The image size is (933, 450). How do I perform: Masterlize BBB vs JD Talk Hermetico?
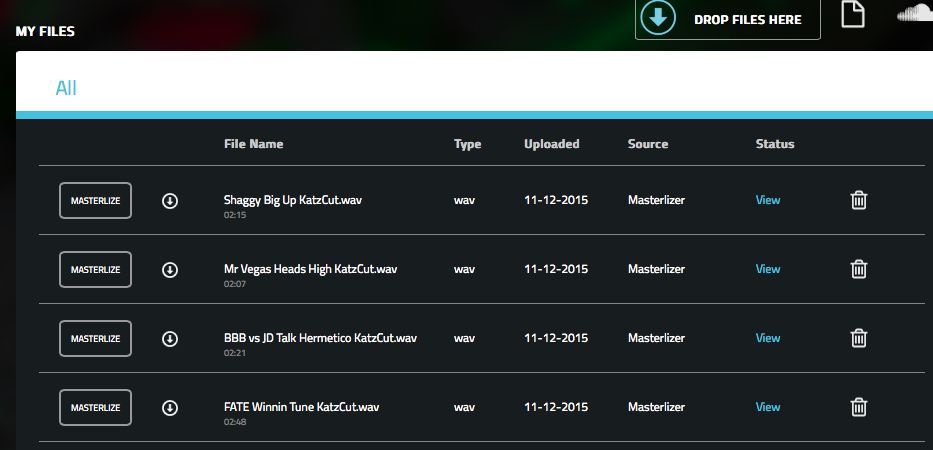(95, 339)
